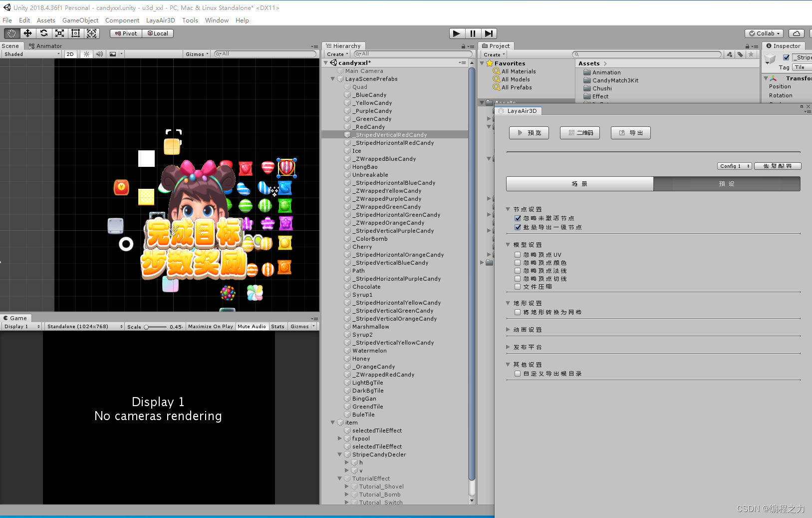Image resolution: width=812 pixels, height=518 pixels.
Task: Collapse the LayaScenePrefabs tree node
Action: pos(332,79)
